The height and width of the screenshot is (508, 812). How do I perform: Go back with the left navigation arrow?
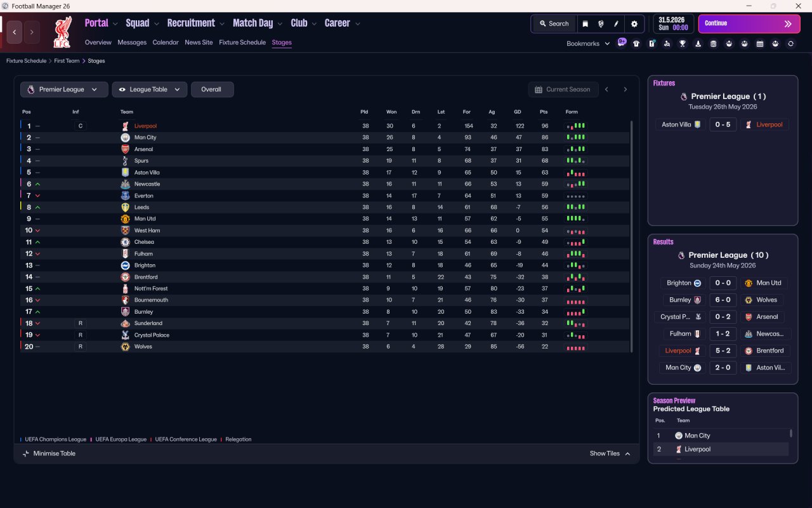(x=15, y=32)
